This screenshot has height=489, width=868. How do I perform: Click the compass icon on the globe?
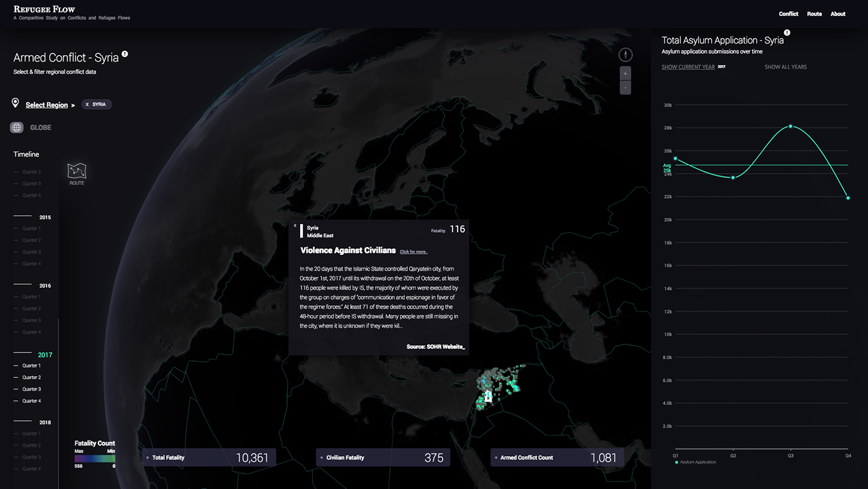pyautogui.click(x=626, y=55)
